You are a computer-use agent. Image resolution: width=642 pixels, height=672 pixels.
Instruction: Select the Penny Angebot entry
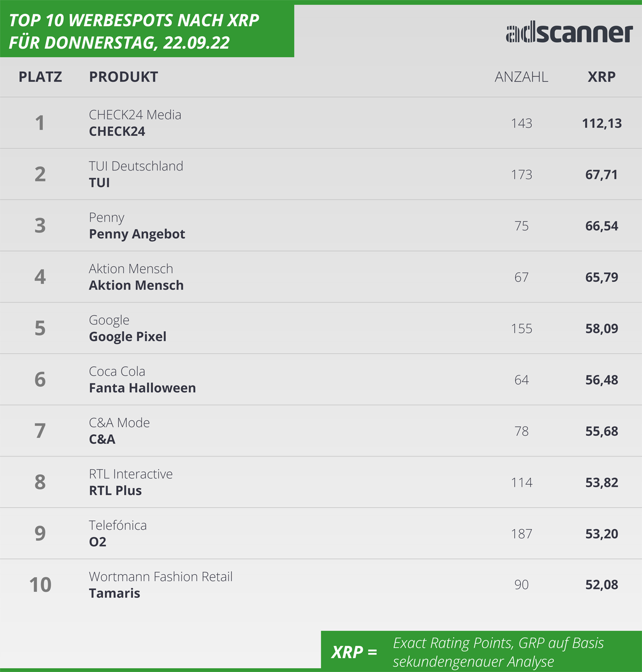point(137,234)
